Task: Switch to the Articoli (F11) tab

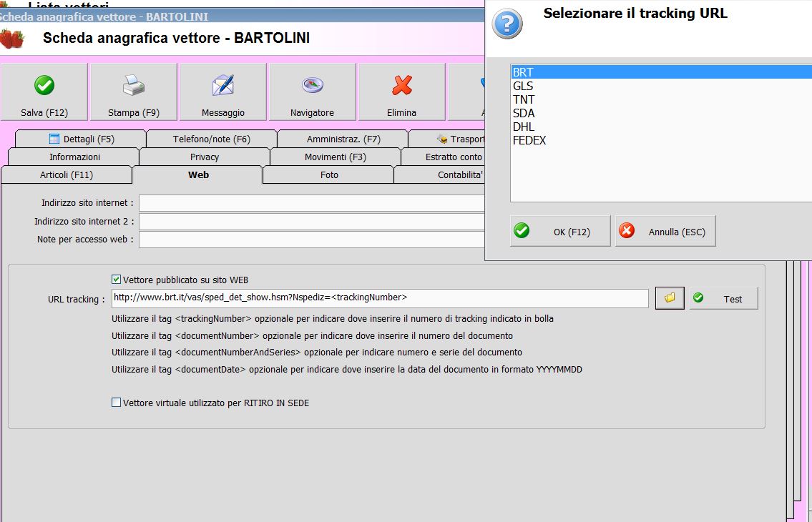Action: 67,175
